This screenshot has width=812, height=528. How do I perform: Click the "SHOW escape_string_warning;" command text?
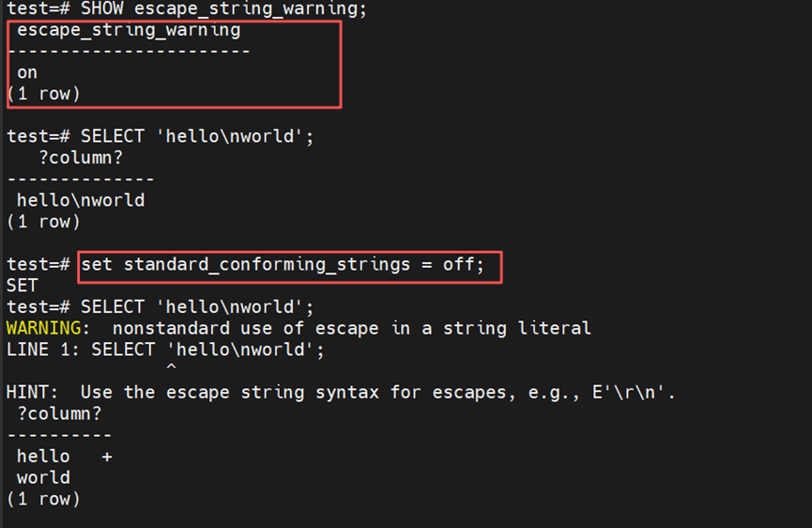pos(223,9)
